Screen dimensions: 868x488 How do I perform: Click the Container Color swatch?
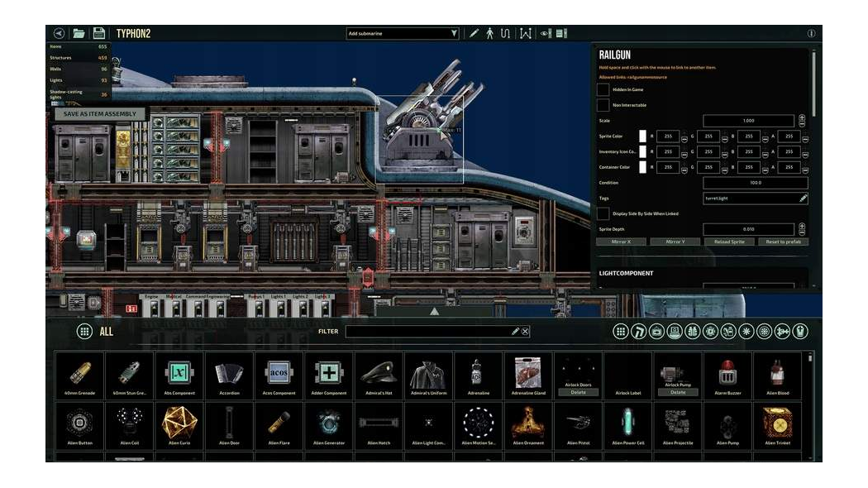coord(642,167)
